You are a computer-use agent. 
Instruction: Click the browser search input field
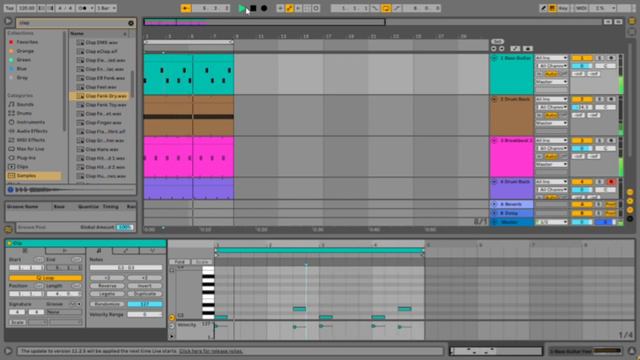72,23
